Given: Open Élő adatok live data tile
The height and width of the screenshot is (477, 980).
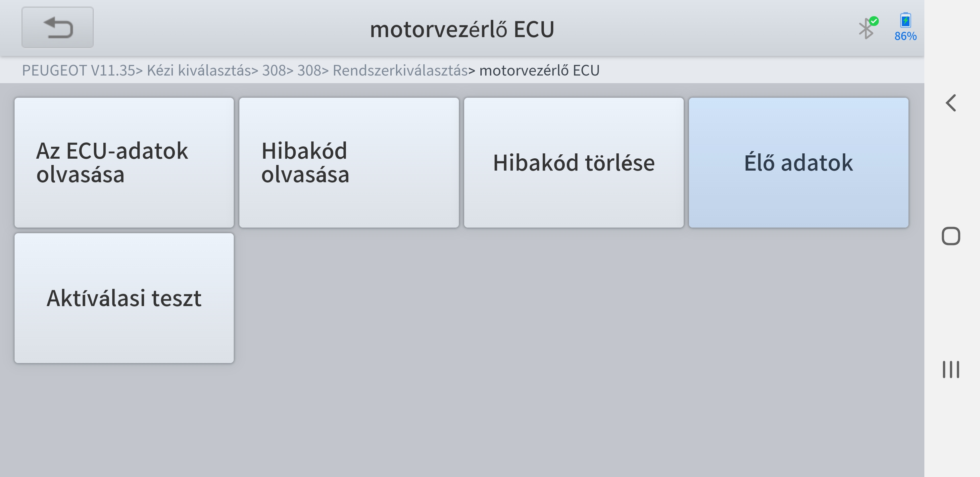Looking at the screenshot, I should (799, 163).
